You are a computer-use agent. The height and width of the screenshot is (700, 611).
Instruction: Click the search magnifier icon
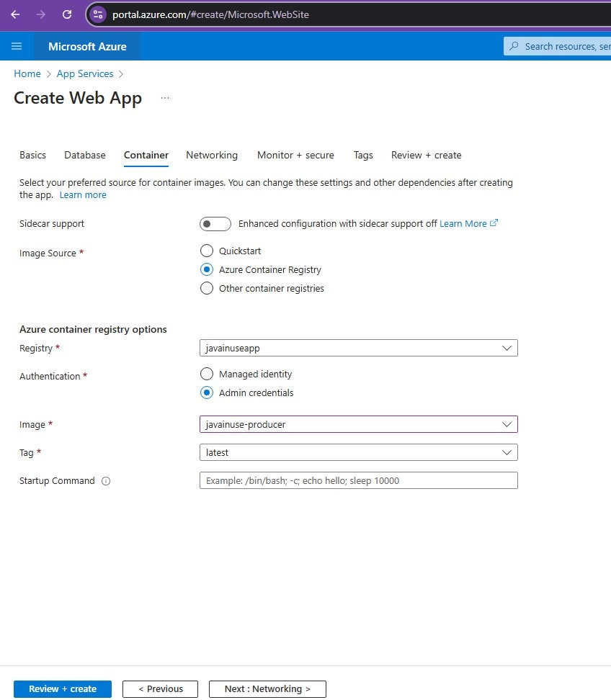(514, 46)
